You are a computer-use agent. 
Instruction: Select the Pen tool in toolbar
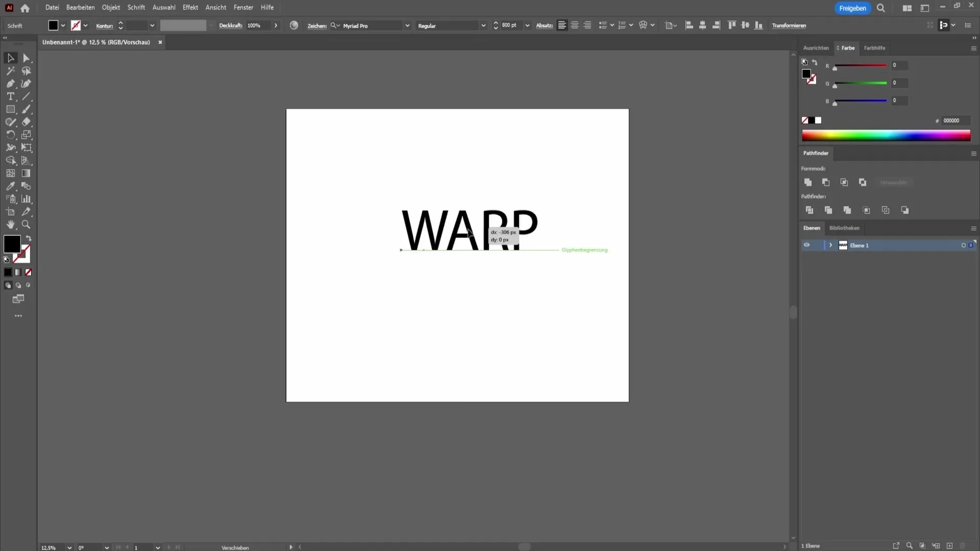(x=10, y=84)
